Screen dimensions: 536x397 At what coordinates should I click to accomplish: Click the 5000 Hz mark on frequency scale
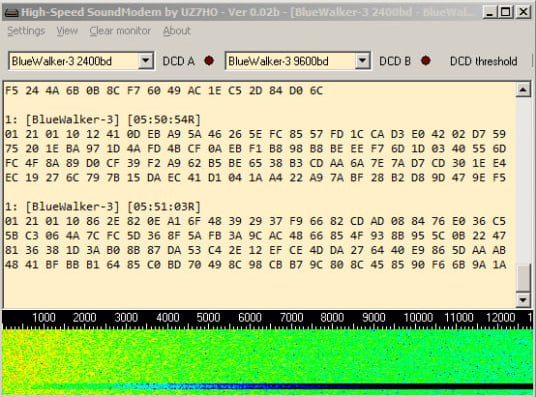[208, 318]
